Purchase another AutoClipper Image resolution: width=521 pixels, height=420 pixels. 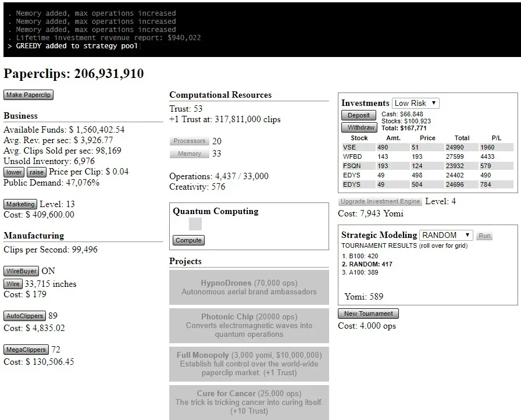(24, 316)
